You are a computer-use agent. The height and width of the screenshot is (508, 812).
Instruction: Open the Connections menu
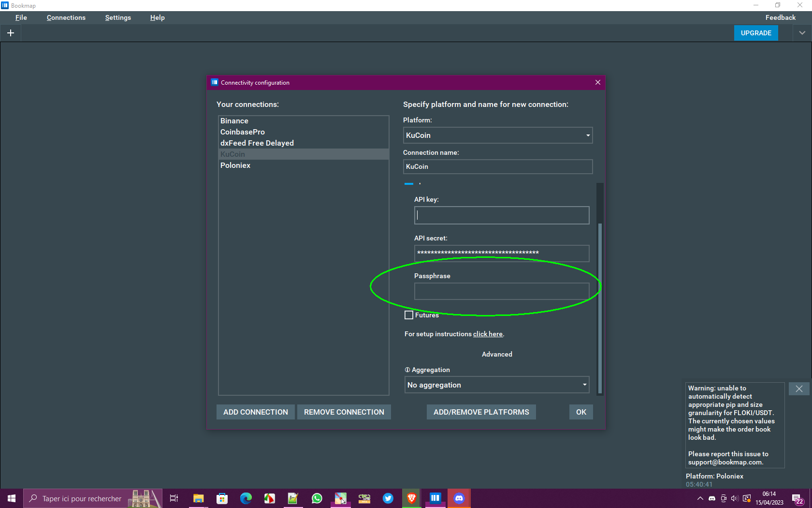click(66, 17)
